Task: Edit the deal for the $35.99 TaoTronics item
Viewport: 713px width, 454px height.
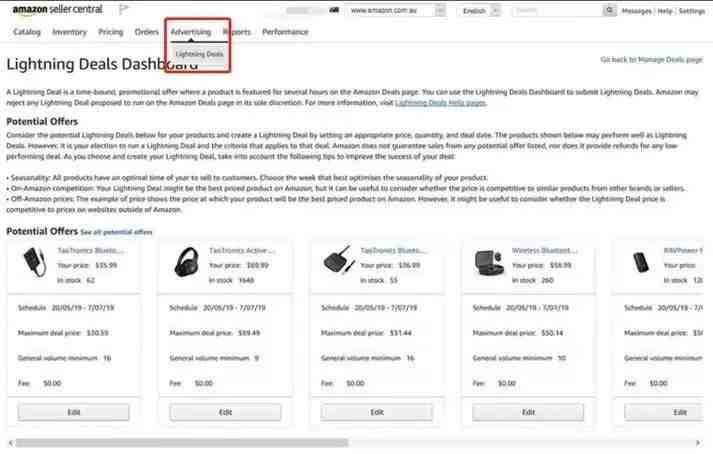Action: point(73,412)
